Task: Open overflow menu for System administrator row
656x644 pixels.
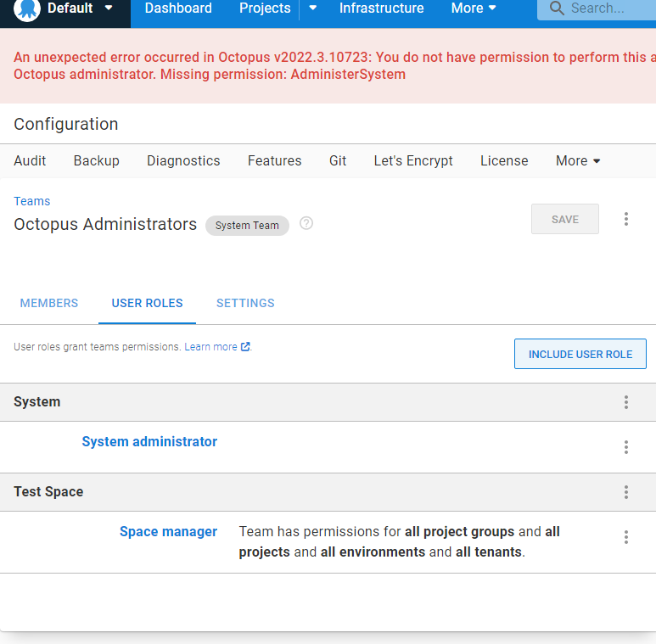Action: [626, 447]
